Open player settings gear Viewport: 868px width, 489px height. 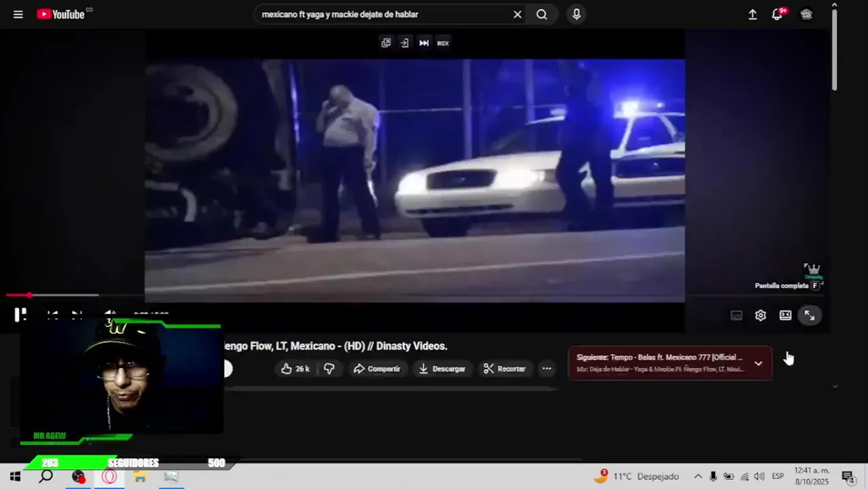(761, 315)
